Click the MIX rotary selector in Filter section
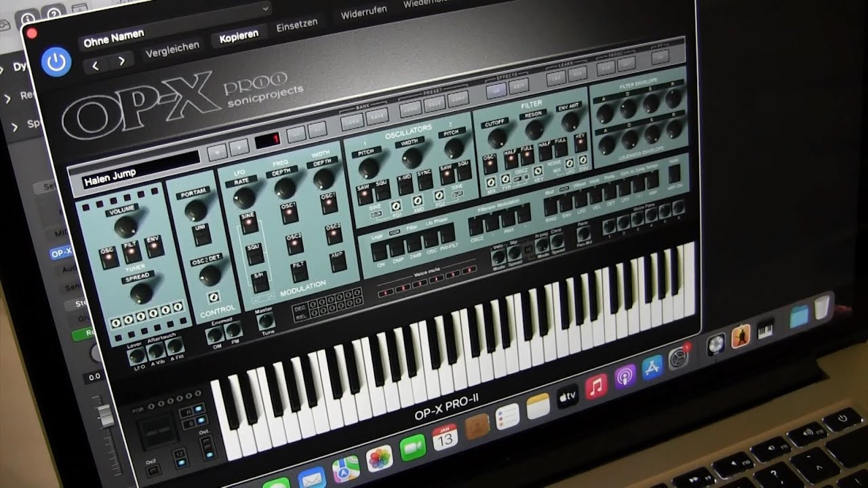868x488 pixels. pos(490,182)
